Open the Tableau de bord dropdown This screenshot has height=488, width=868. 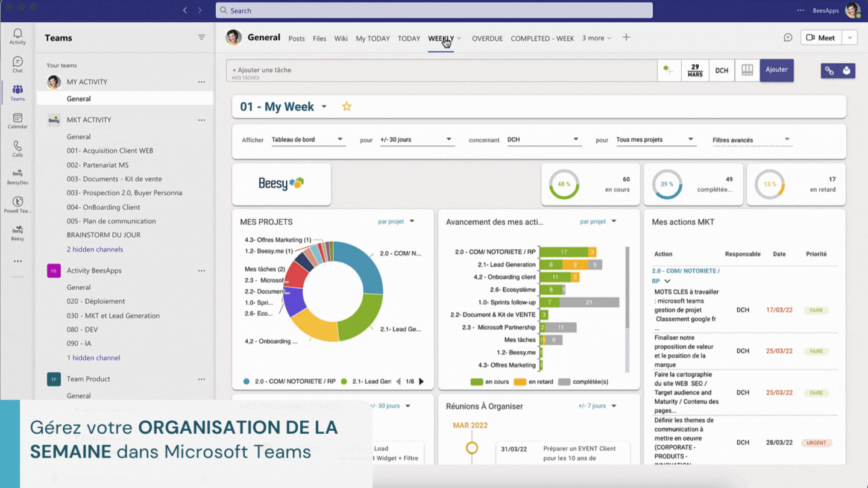(x=307, y=140)
